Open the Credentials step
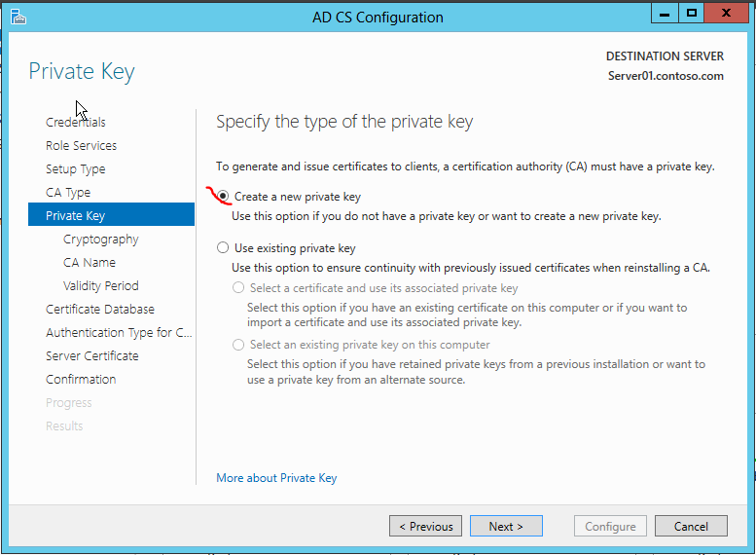This screenshot has width=756, height=555. 76,123
